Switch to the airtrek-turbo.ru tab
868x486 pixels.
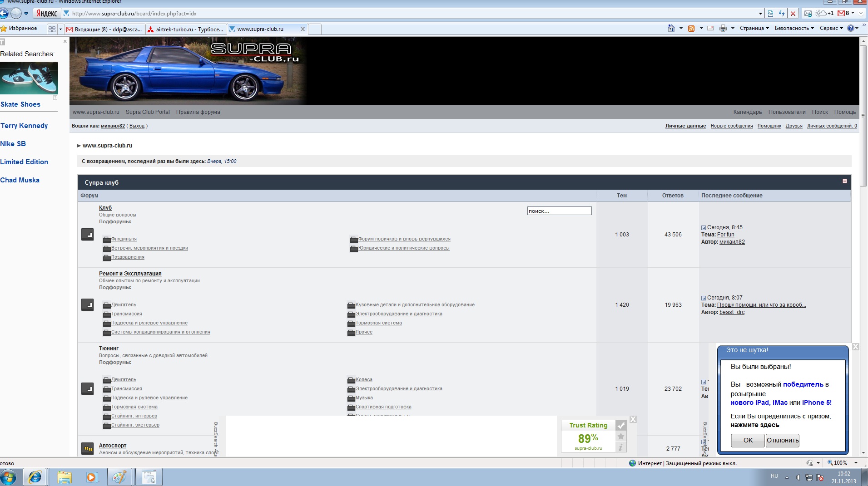[185, 29]
